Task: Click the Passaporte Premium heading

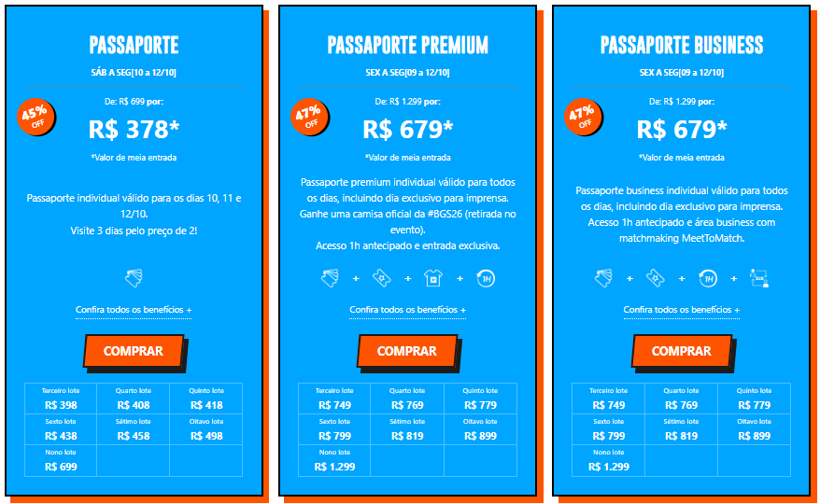Action: tap(407, 45)
